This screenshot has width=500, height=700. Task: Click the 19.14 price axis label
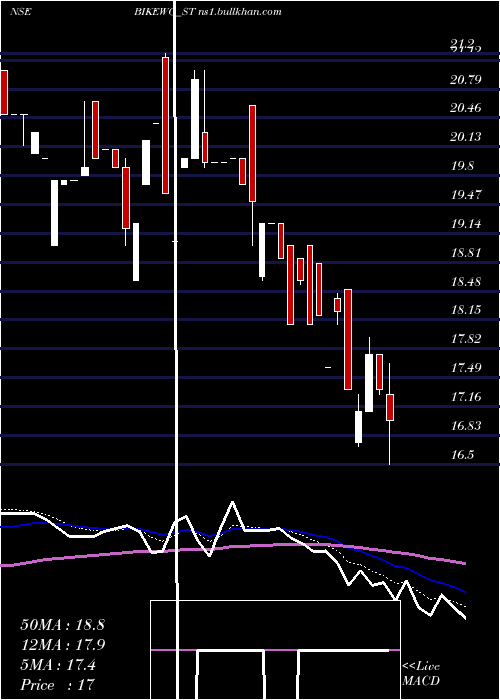[x=466, y=224]
